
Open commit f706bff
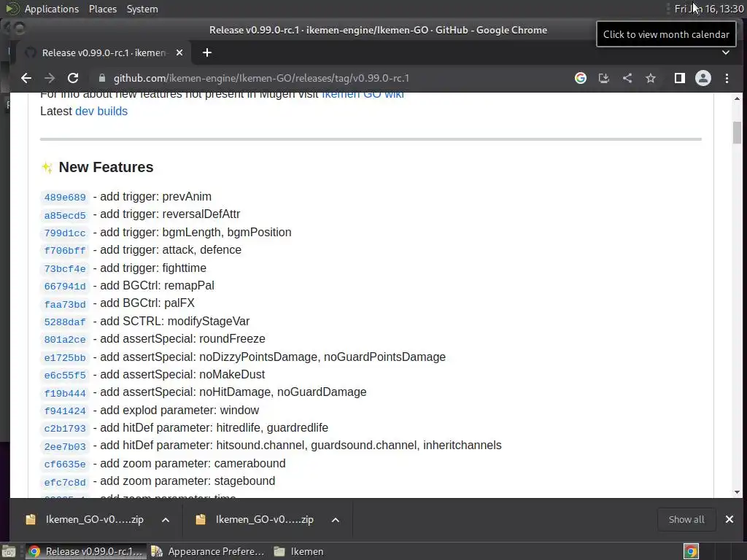65,251
